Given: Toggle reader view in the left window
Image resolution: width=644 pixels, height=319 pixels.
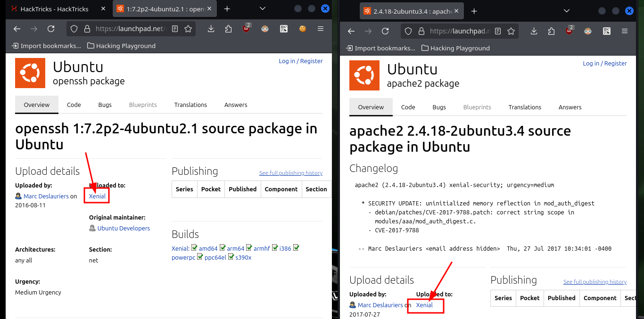Looking at the screenshot, I should click(x=175, y=29).
